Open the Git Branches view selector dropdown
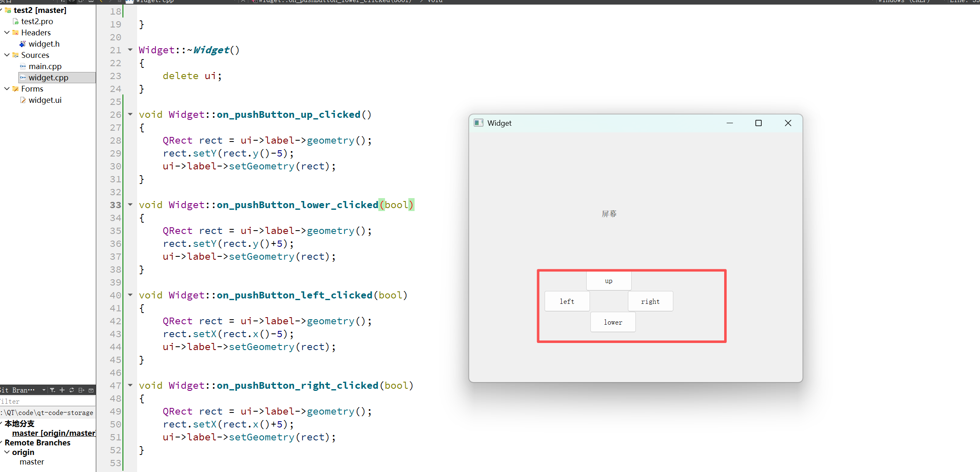 [x=44, y=390]
